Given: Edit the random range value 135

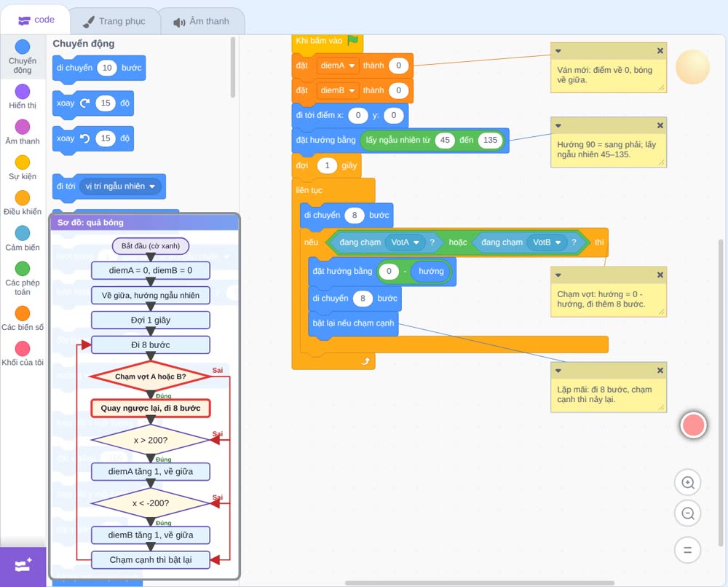Looking at the screenshot, I should click(490, 141).
